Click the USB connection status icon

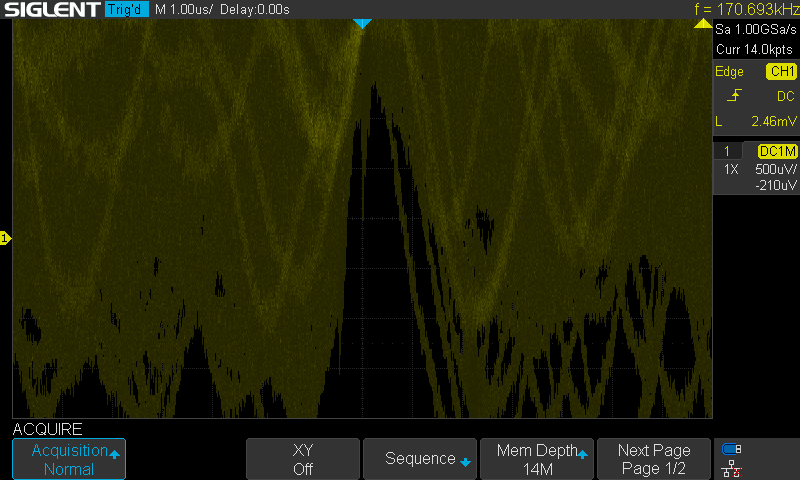[732, 449]
